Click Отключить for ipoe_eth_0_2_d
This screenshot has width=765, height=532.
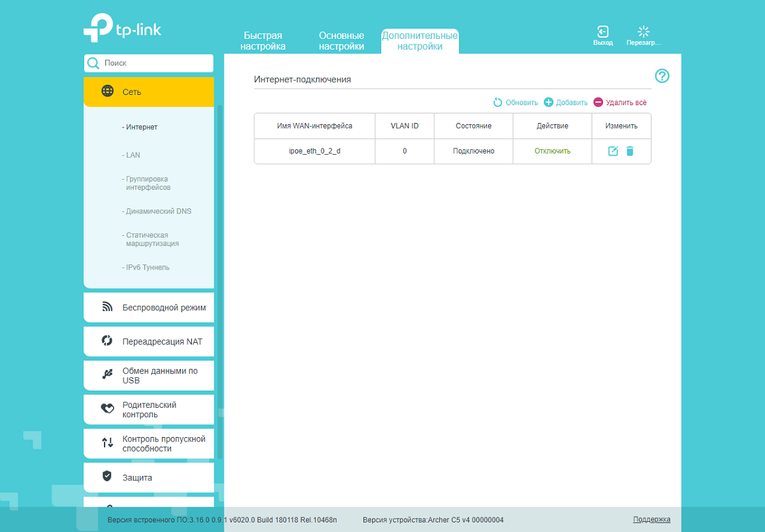(553, 151)
